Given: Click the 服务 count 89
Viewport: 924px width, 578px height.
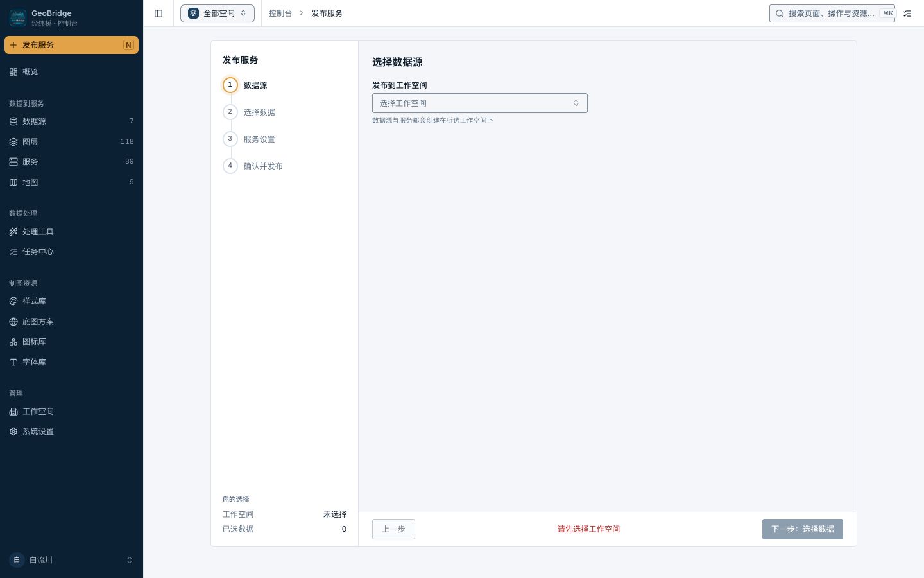Looking at the screenshot, I should 130,162.
